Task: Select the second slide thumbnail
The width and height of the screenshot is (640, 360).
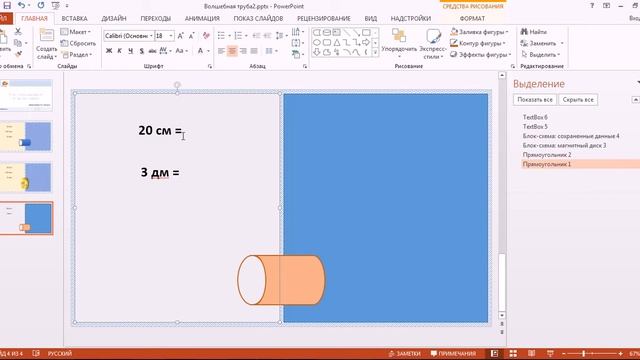Action: (26, 136)
